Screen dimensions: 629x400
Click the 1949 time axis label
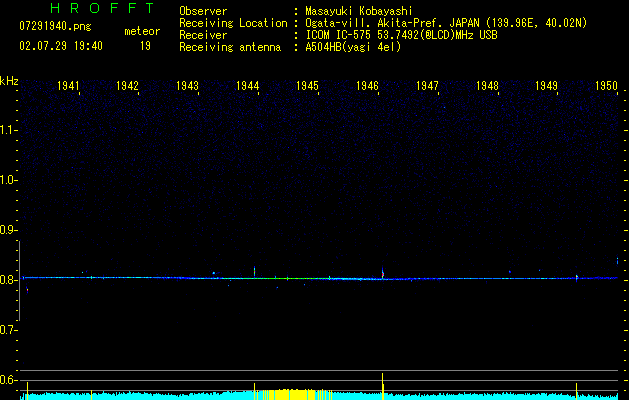546,85
